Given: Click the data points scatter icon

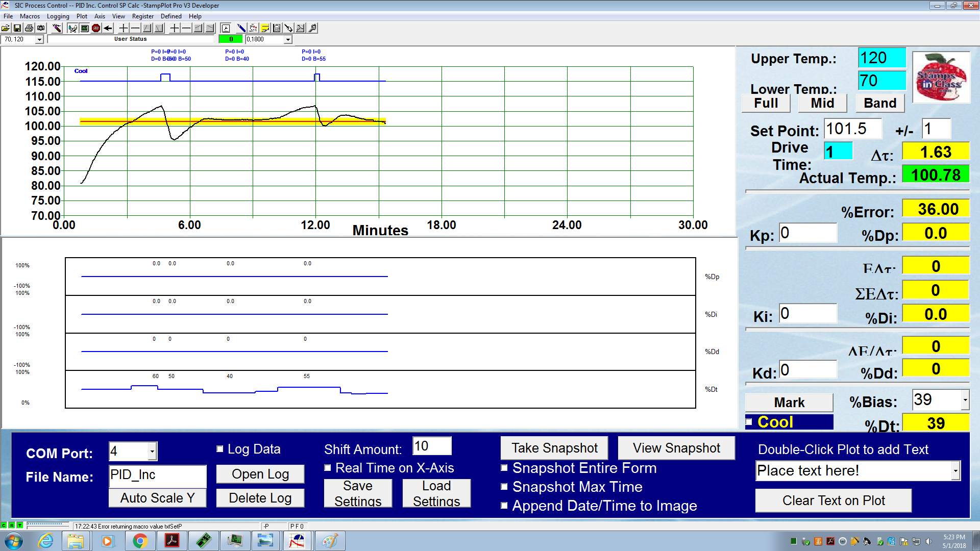Looking at the screenshot, I should pyautogui.click(x=253, y=28).
